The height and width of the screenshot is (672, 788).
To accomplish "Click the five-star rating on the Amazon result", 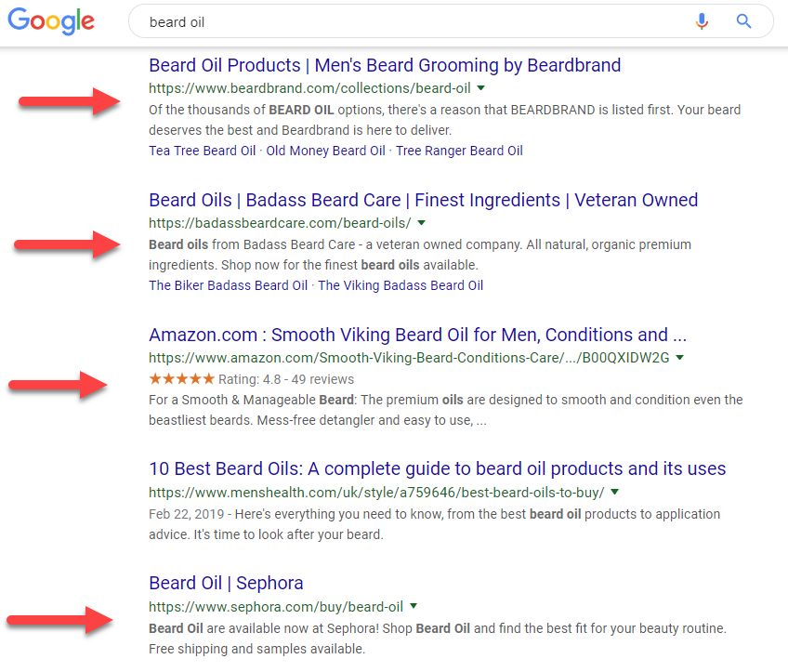I will 182,379.
